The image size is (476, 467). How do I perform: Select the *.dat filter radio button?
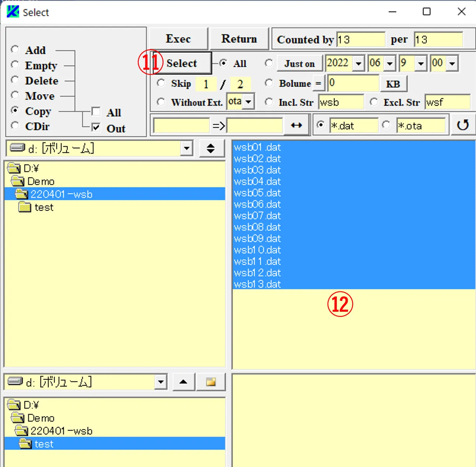(321, 125)
